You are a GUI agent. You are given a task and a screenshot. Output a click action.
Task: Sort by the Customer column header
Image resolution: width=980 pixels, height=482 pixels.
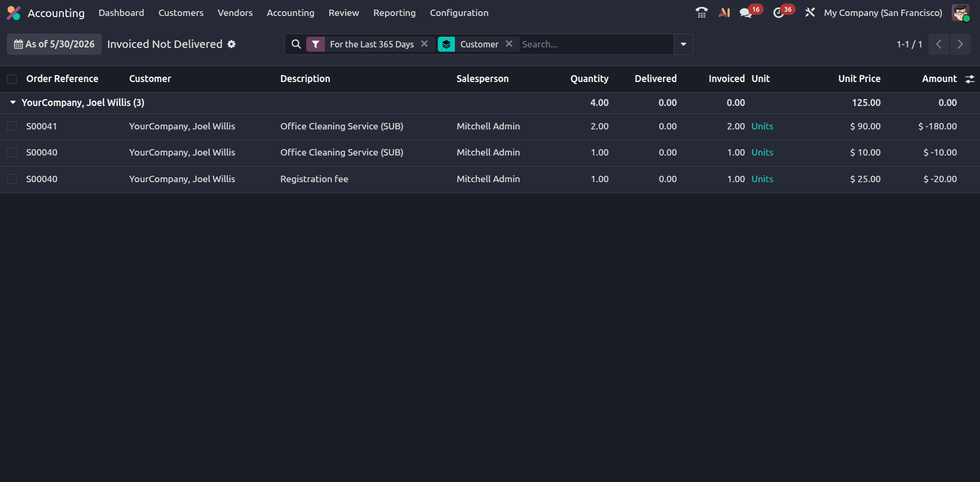pos(150,79)
